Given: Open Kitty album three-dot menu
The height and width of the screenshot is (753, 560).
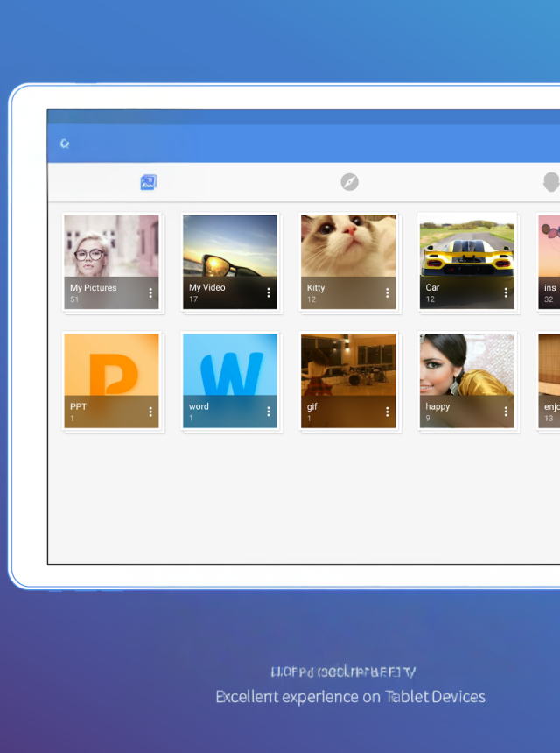Looking at the screenshot, I should [x=388, y=293].
